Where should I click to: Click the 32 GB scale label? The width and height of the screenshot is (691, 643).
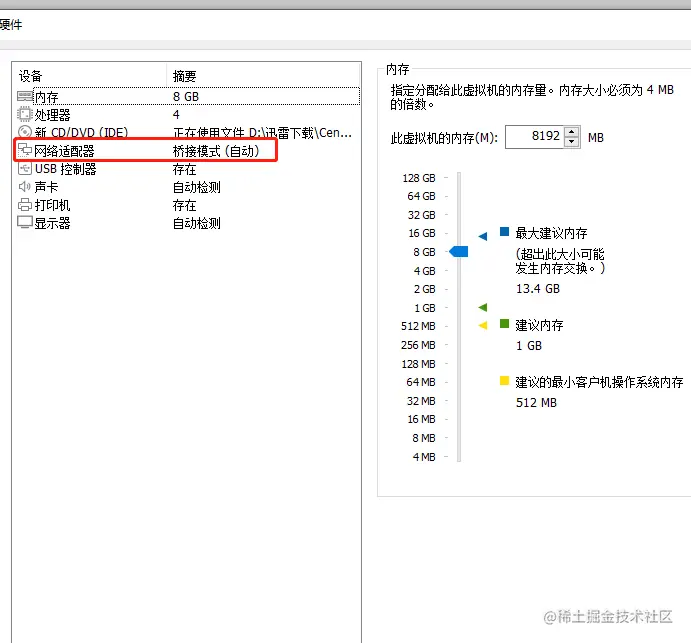[421, 215]
